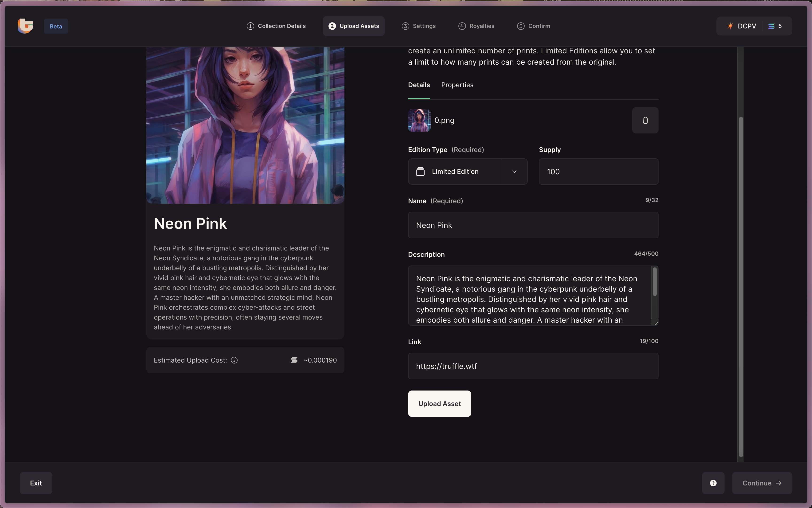Click the Continue arrow button
Viewport: 812px width, 508px height.
(762, 483)
